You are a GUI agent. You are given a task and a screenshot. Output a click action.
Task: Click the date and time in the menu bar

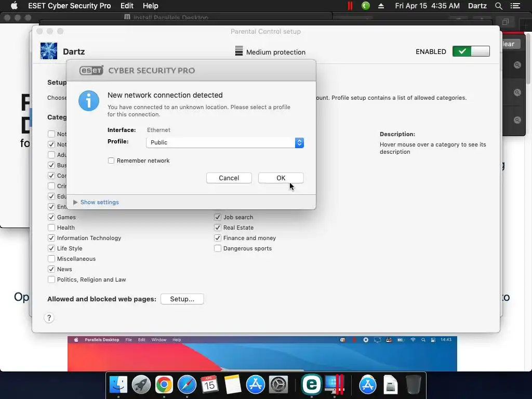coord(427,6)
